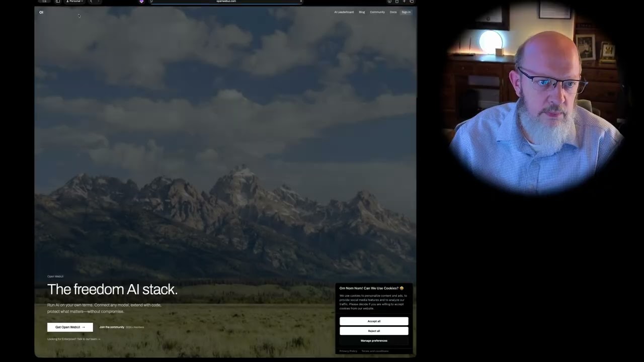Viewport: 644px width, 362px height.
Task: Accept all cookies
Action: [374, 321]
